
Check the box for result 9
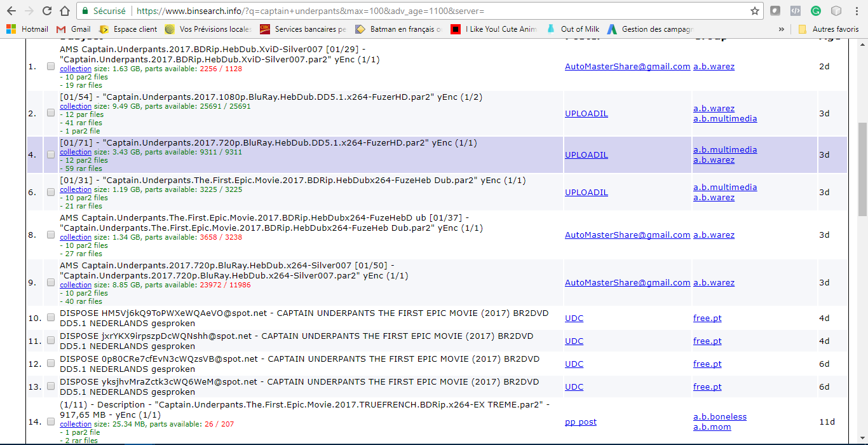pyautogui.click(x=51, y=282)
